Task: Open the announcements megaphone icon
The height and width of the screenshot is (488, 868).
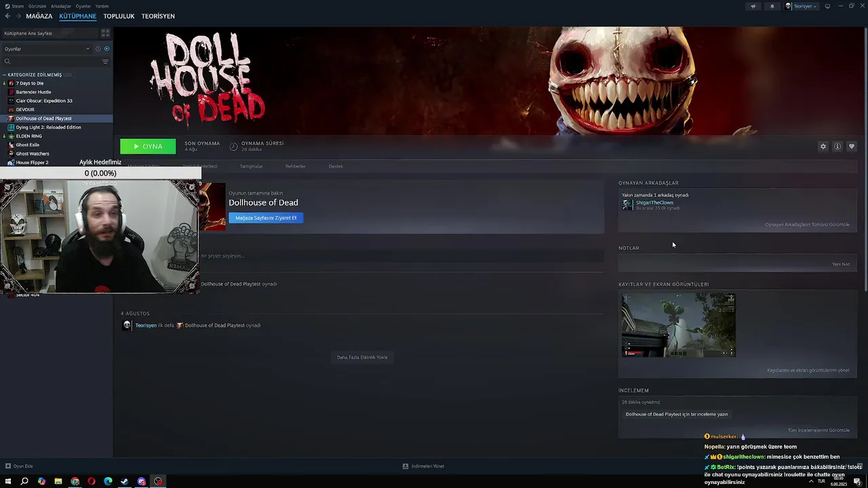Action: click(753, 6)
